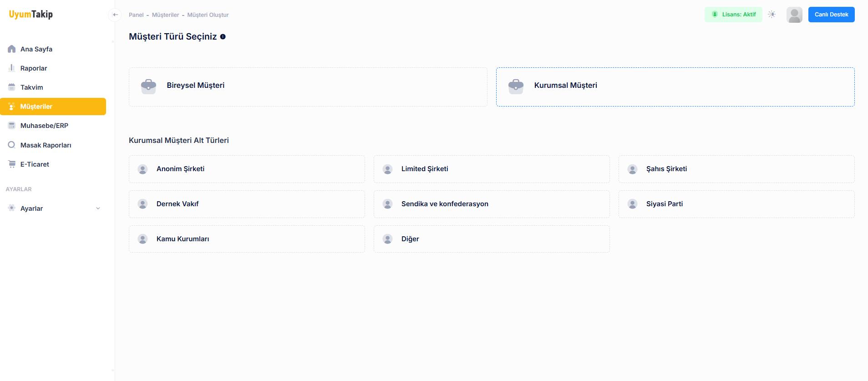Screen dimensions: 868x381
Task: Click the sidebar collapse arrow icon
Action: (115, 15)
